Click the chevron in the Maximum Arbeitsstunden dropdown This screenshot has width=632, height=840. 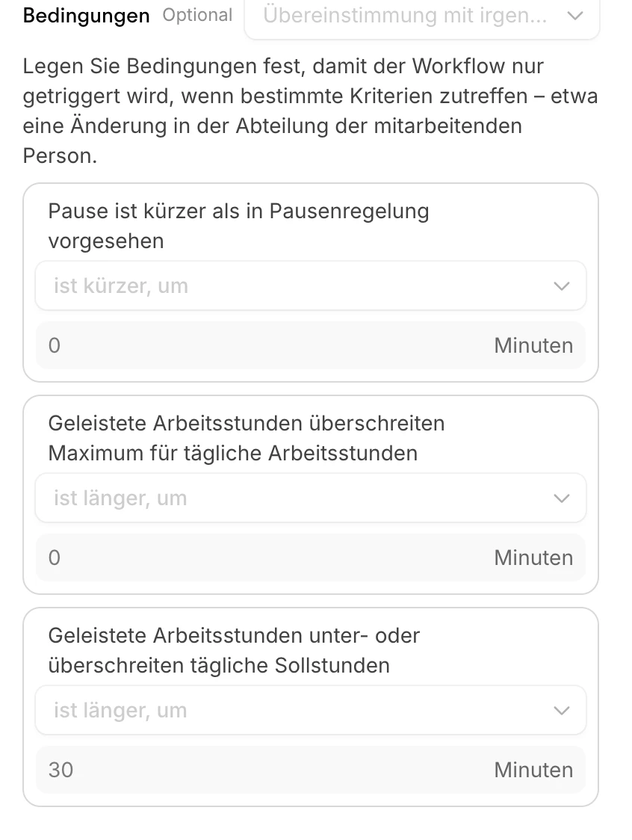pyautogui.click(x=562, y=498)
